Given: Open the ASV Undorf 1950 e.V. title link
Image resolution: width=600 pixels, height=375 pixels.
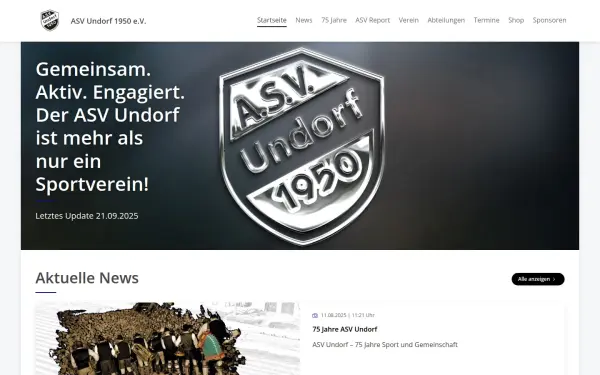Looking at the screenshot, I should click(108, 21).
